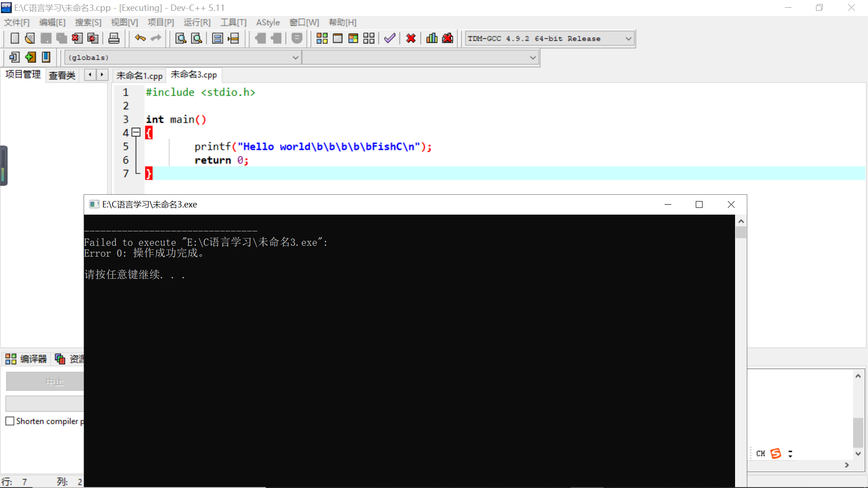Delete profiling information icon
Viewport: 868px width, 488px height.
coord(448,38)
